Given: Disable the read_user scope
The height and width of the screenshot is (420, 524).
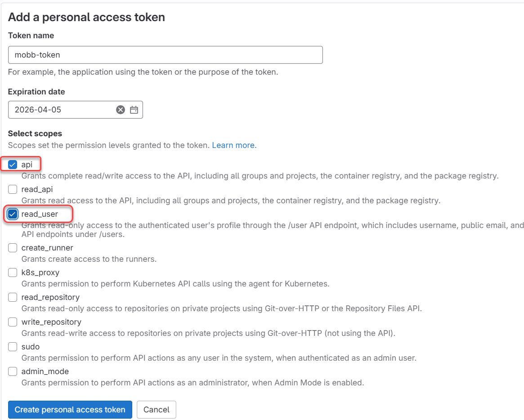Looking at the screenshot, I should [12, 214].
